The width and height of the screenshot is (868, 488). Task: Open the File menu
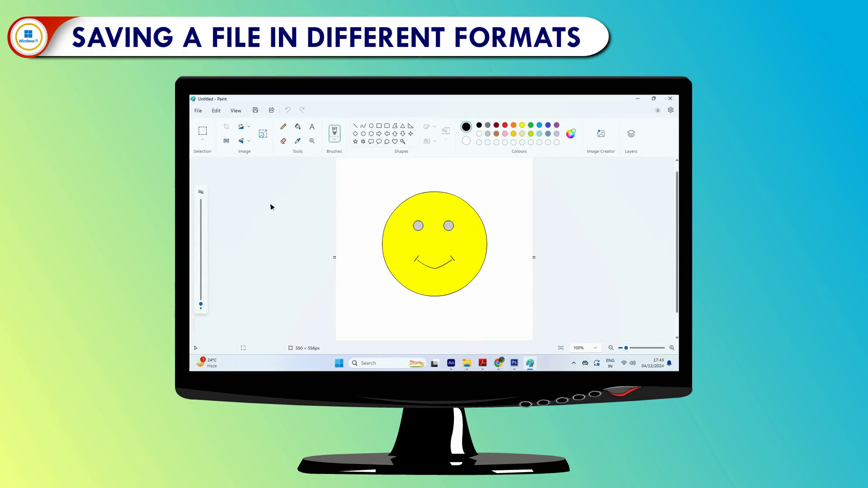point(198,111)
